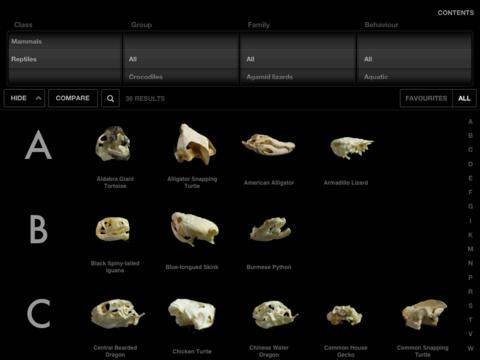Open the Central Bearded Dragon skull
480x360 pixels.
pos(117,313)
